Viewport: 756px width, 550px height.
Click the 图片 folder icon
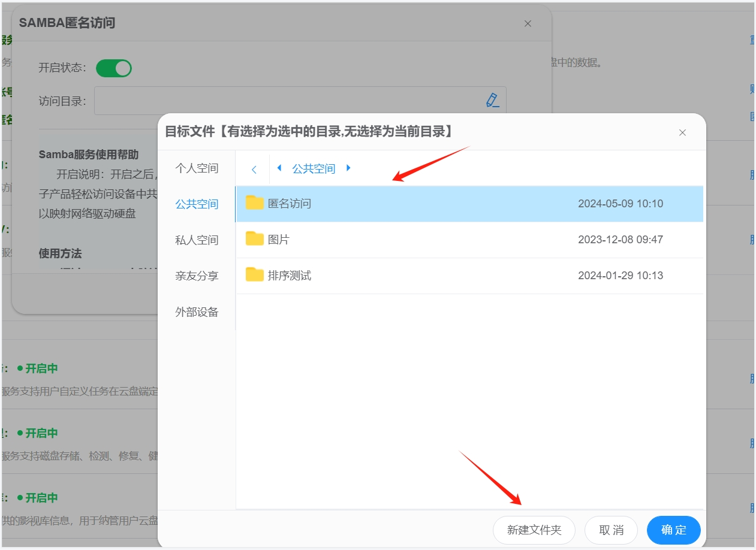255,239
